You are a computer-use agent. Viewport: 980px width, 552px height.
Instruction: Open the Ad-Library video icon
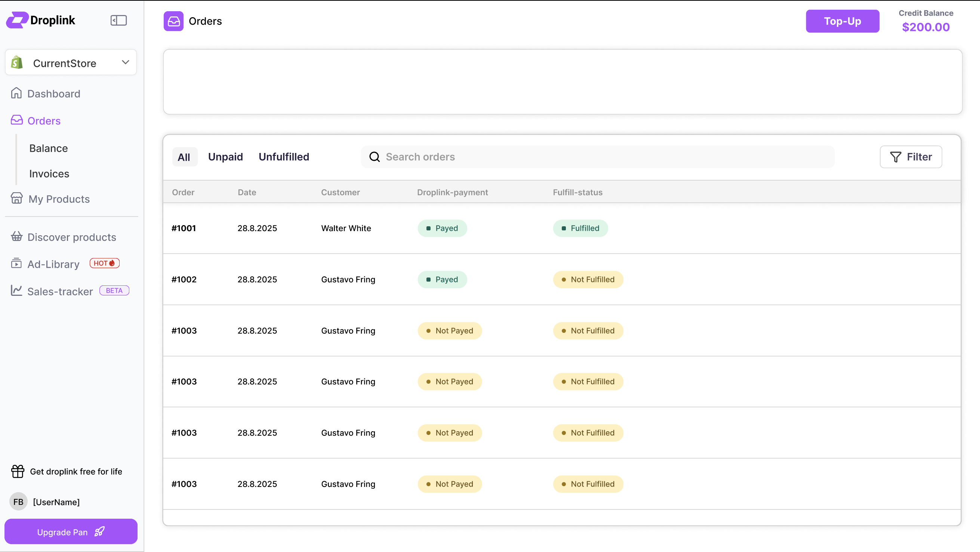coord(16,263)
